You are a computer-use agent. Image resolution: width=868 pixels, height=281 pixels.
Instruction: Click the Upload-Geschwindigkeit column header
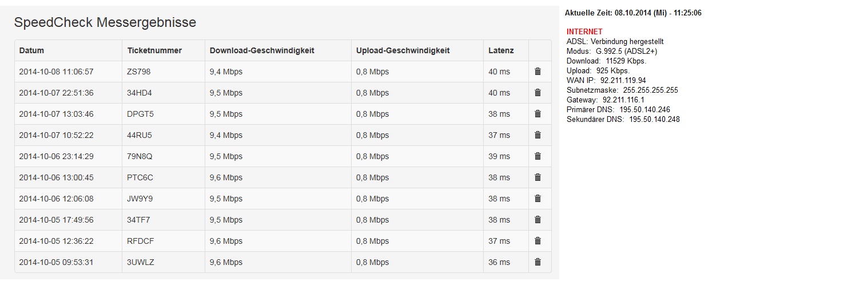click(x=403, y=50)
